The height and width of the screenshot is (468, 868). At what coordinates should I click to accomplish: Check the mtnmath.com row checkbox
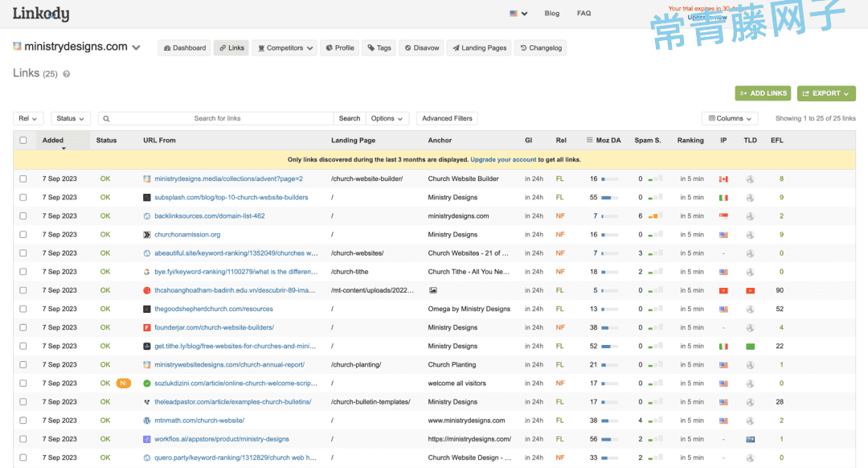[x=23, y=421]
